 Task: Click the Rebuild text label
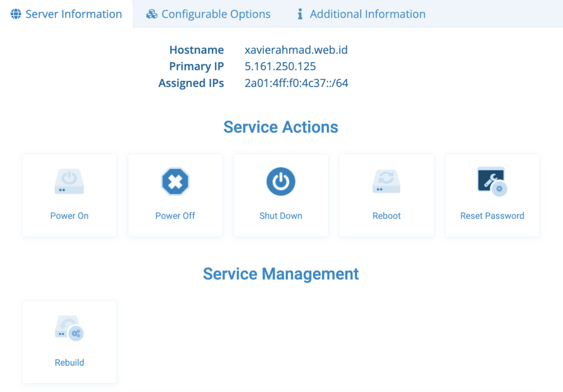click(x=69, y=363)
